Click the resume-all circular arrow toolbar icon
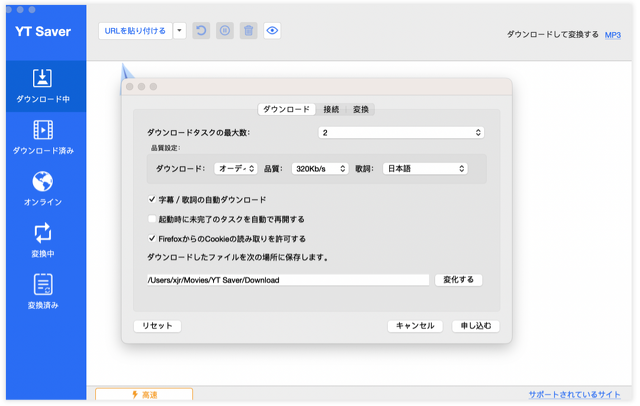 pos(200,31)
